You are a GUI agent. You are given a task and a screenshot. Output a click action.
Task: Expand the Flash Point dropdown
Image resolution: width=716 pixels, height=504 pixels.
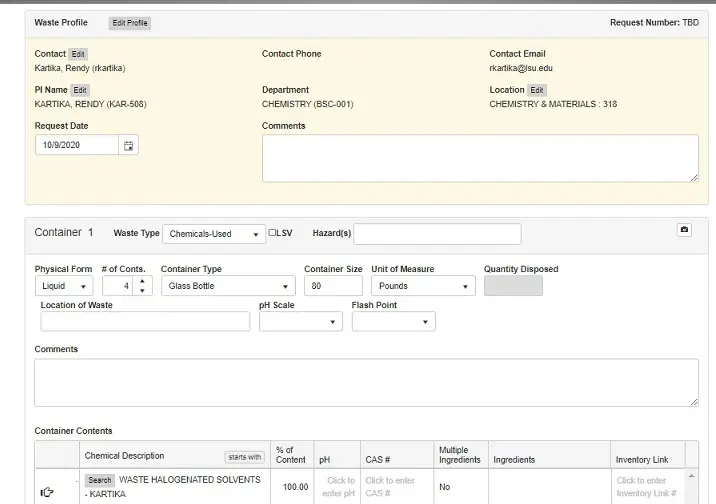393,322
